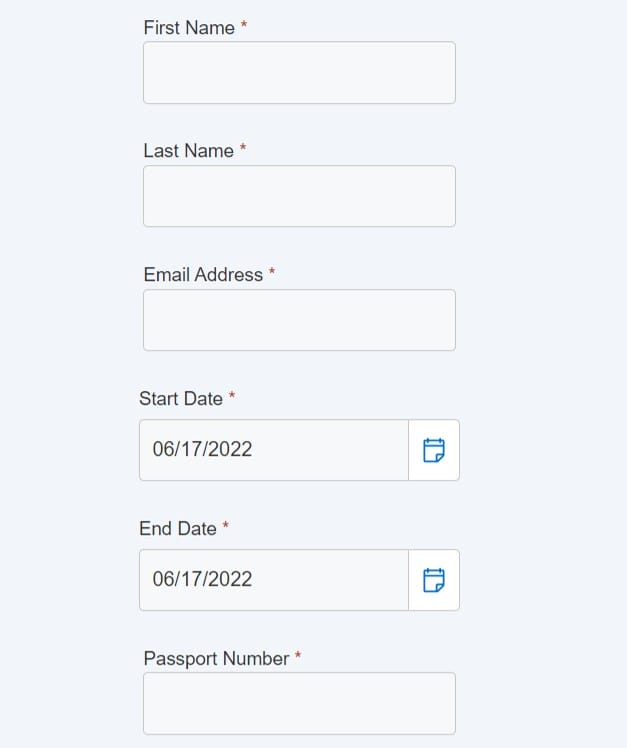Click the End Date label

click(178, 529)
